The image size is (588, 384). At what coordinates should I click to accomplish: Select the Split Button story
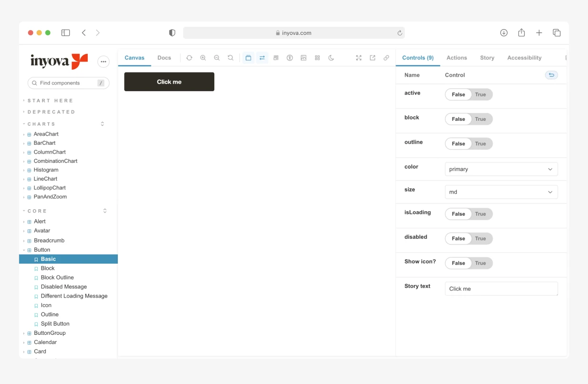tap(54, 323)
